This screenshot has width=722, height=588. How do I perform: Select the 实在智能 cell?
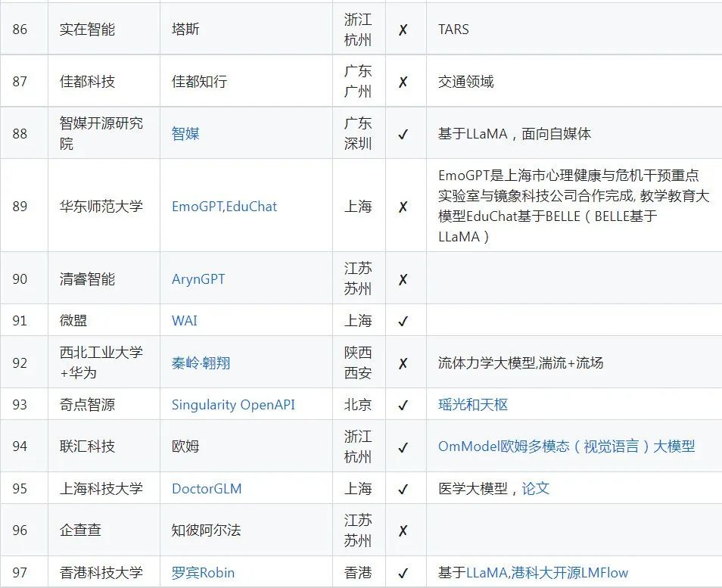coord(104,29)
